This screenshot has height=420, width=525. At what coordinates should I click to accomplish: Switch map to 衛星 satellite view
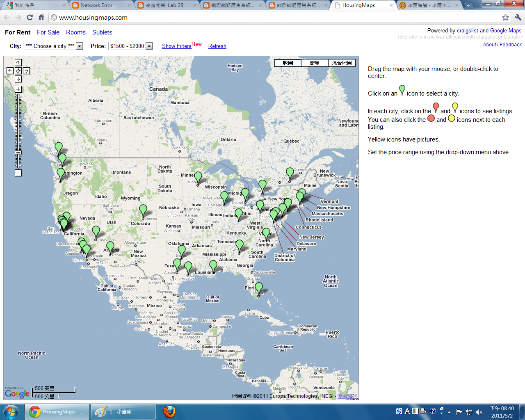(x=315, y=63)
